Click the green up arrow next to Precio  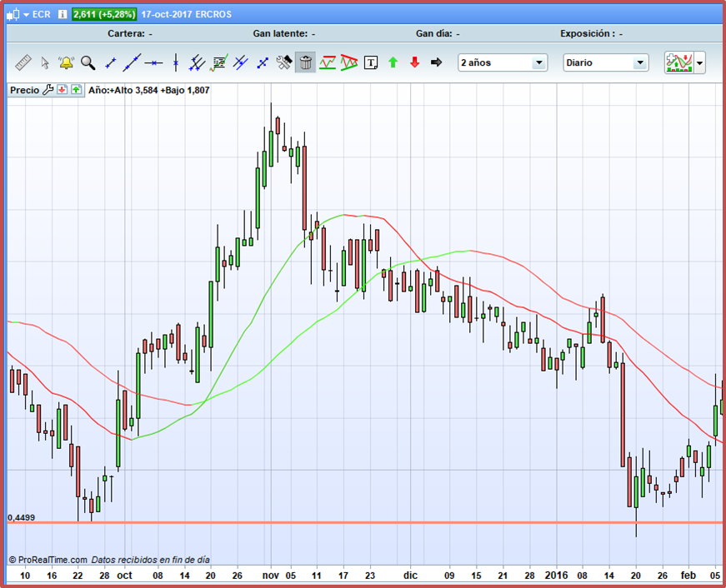pos(77,90)
